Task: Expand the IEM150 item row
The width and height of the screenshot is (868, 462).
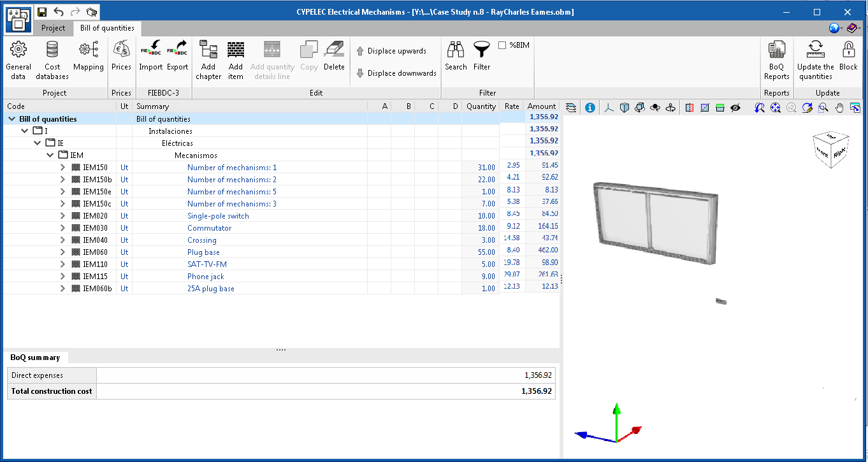Action: pyautogui.click(x=62, y=167)
